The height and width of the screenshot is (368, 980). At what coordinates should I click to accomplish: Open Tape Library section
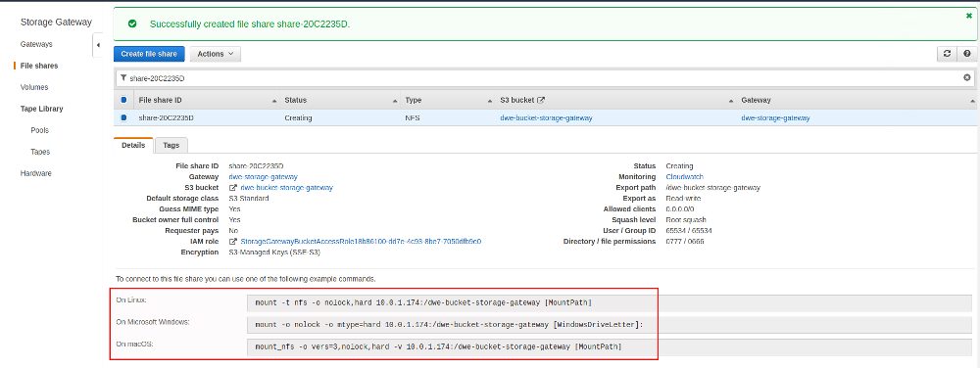click(41, 109)
